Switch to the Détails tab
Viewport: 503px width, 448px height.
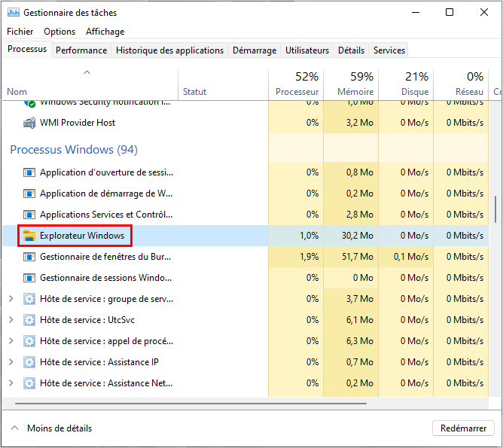point(351,50)
